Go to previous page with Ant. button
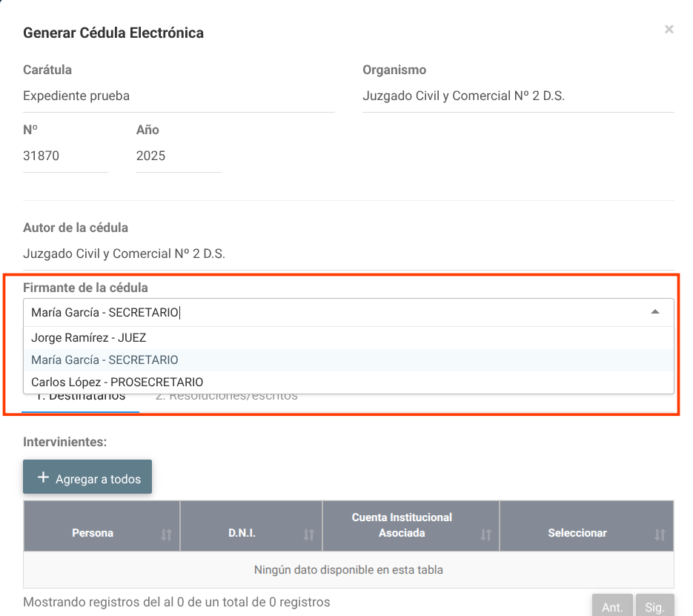Viewport: 693px width, 616px height. 612,606
